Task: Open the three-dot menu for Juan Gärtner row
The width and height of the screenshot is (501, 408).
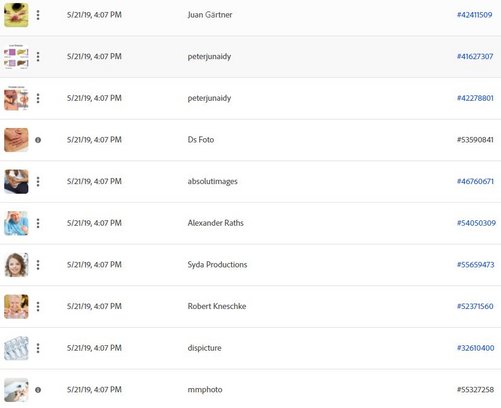Action: (x=38, y=15)
